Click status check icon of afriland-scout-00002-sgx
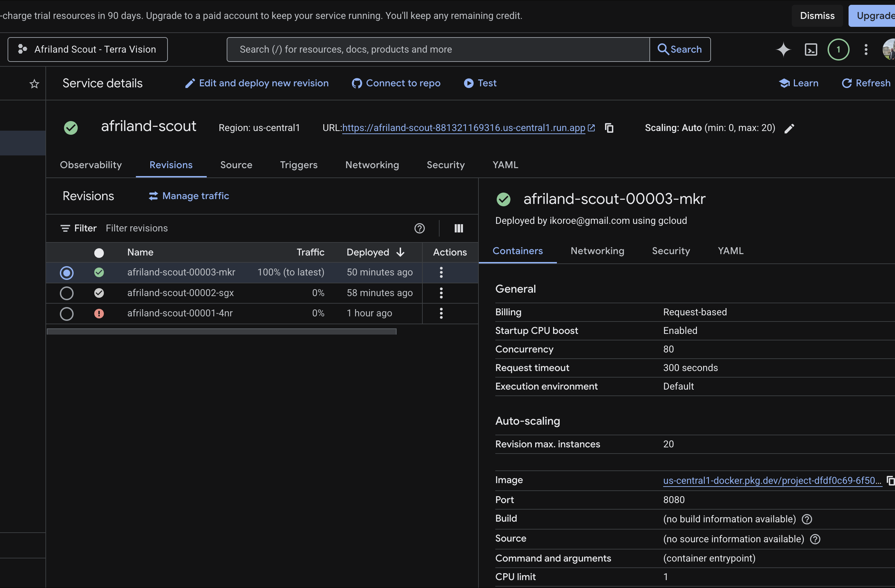 [99, 293]
